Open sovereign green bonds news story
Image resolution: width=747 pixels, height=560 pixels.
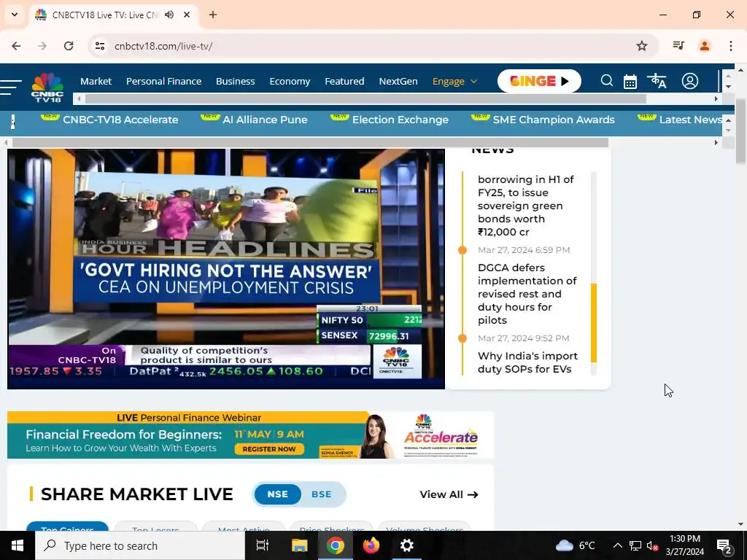coord(525,206)
